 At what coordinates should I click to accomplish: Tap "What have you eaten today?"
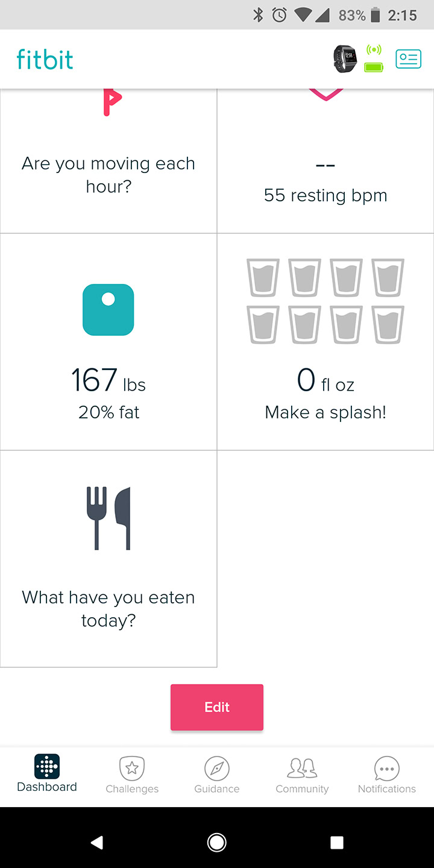108,609
